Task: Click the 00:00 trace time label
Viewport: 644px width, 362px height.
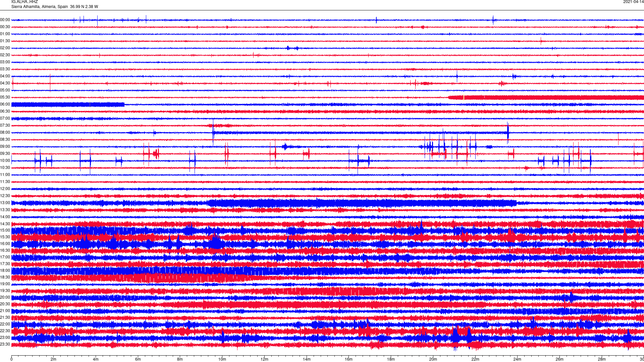Action: click(5, 20)
